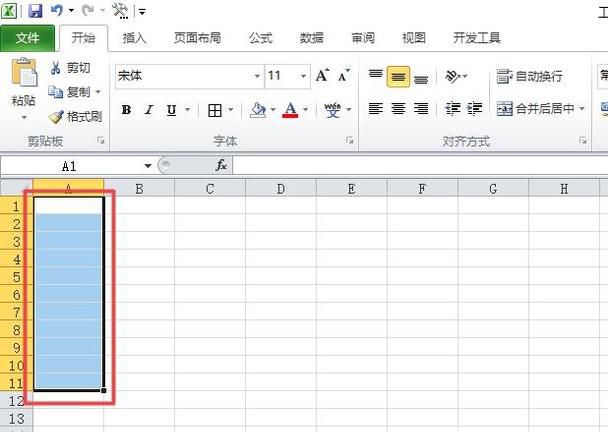
Task: Toggle Underline formatting
Action: pyautogui.click(x=171, y=110)
